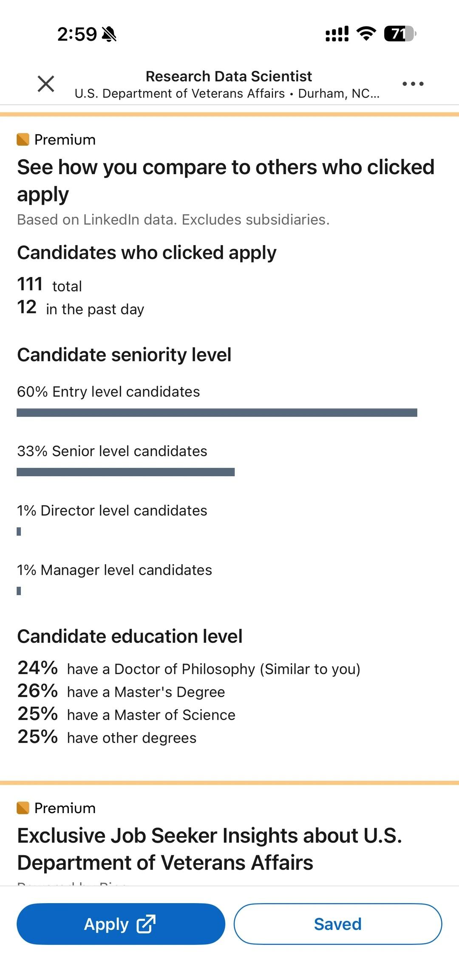This screenshot has width=459, height=980.
Task: Tap the Wi-Fi status icon
Action: (x=366, y=34)
